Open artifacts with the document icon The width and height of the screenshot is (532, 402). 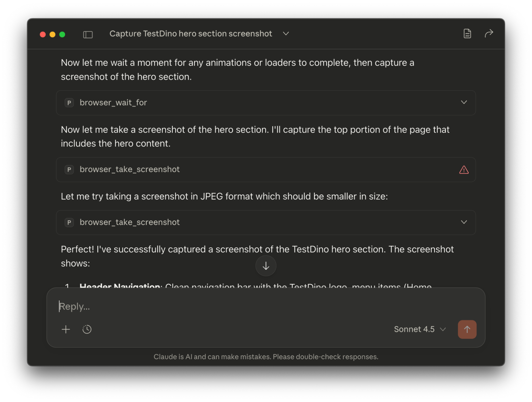tap(467, 33)
